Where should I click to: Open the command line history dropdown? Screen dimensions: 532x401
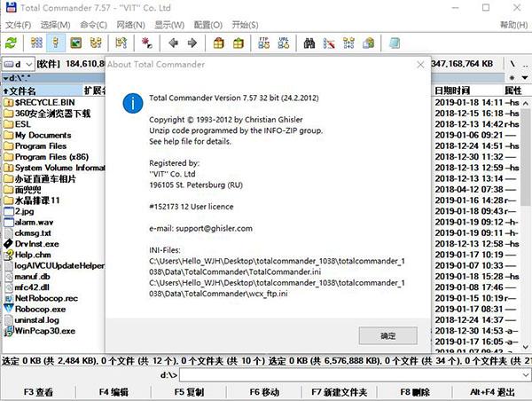pos(523,375)
